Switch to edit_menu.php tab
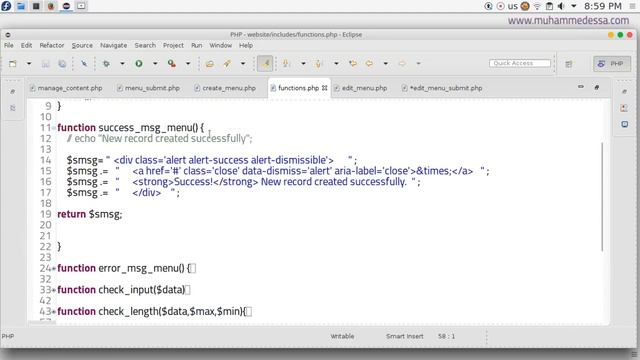This screenshot has width=640, height=360. pyautogui.click(x=360, y=88)
